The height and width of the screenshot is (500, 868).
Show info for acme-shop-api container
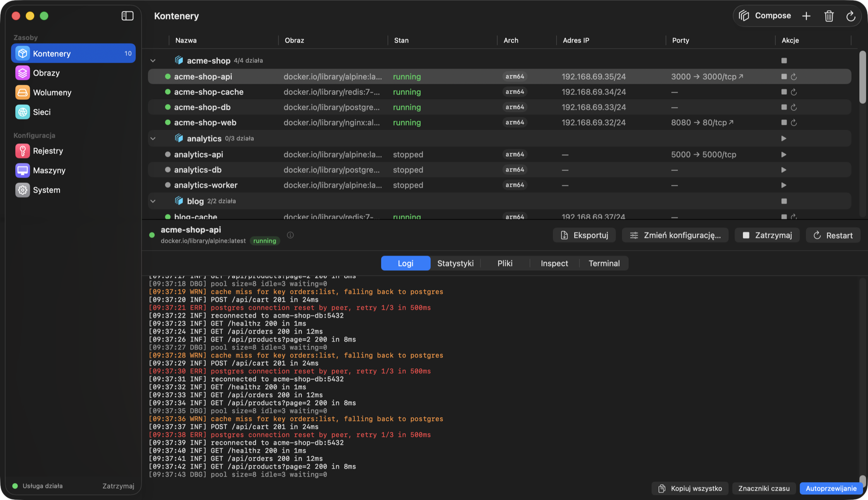pyautogui.click(x=291, y=235)
